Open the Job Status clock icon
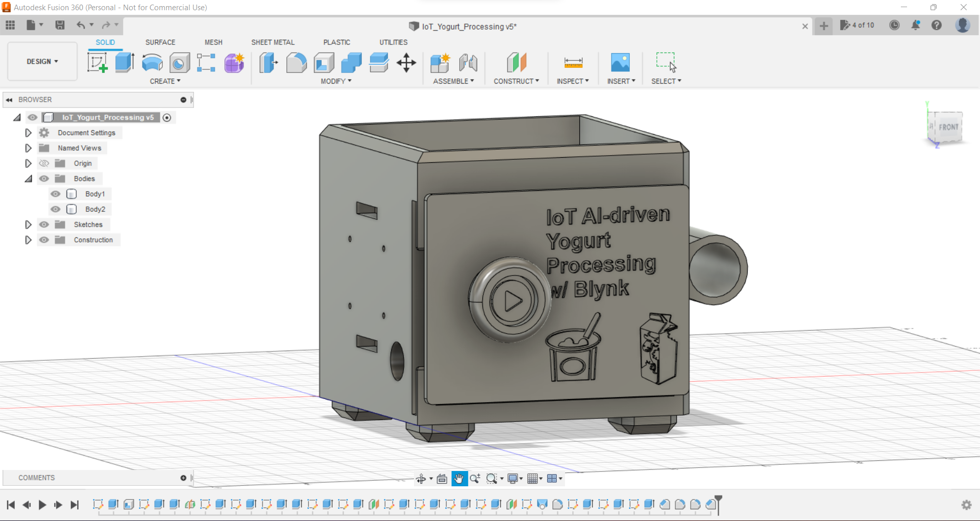The height and width of the screenshot is (521, 980). coord(894,25)
